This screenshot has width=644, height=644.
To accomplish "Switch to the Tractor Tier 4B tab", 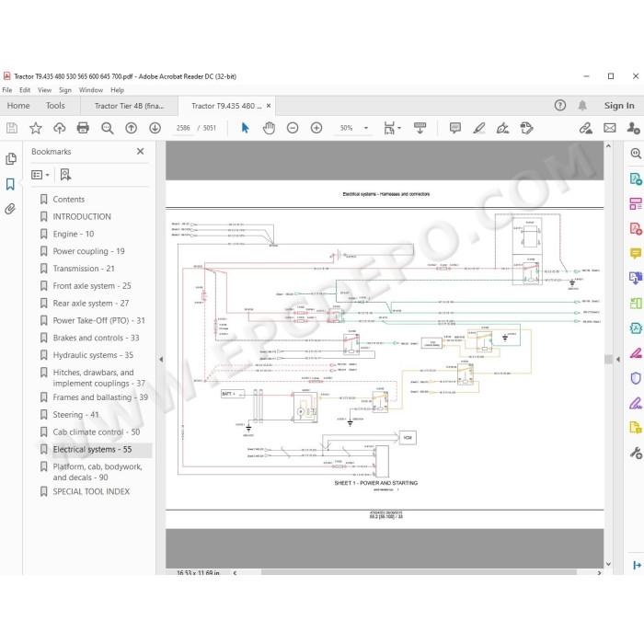I will coord(129,106).
